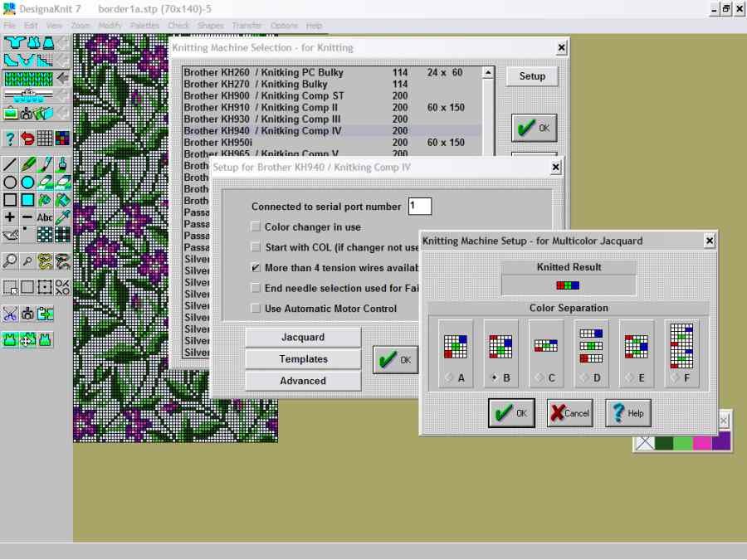Activate the Abc text tool

tap(45, 217)
